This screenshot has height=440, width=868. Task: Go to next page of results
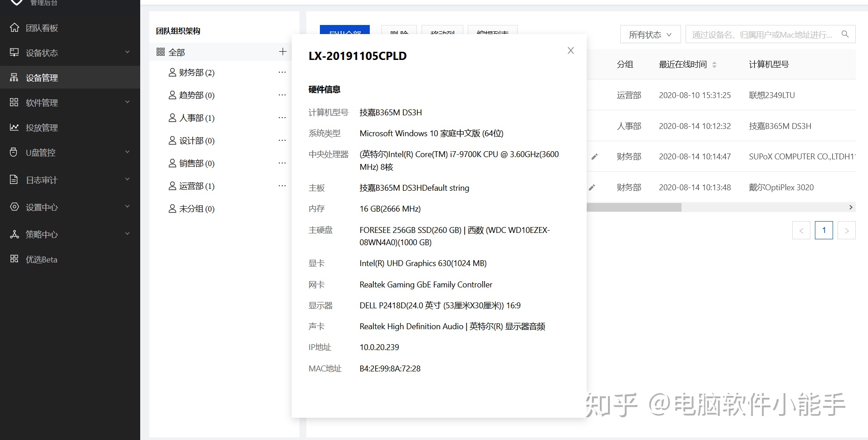click(846, 231)
